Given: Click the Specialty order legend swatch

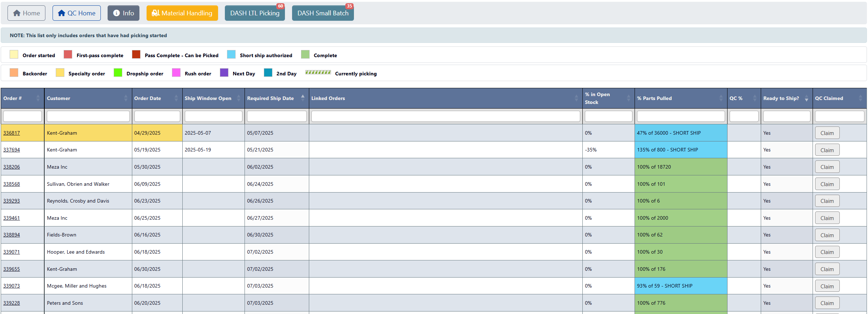Looking at the screenshot, I should pyautogui.click(x=60, y=73).
